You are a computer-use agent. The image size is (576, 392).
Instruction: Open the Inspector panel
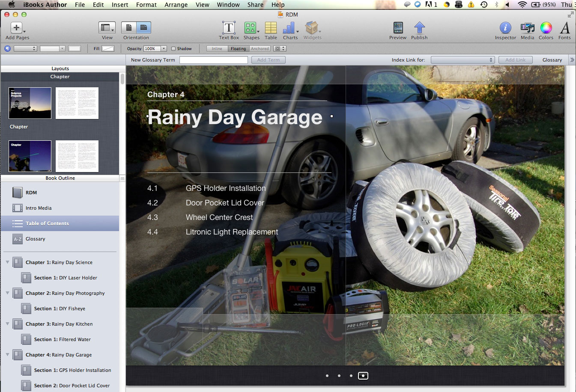click(505, 28)
